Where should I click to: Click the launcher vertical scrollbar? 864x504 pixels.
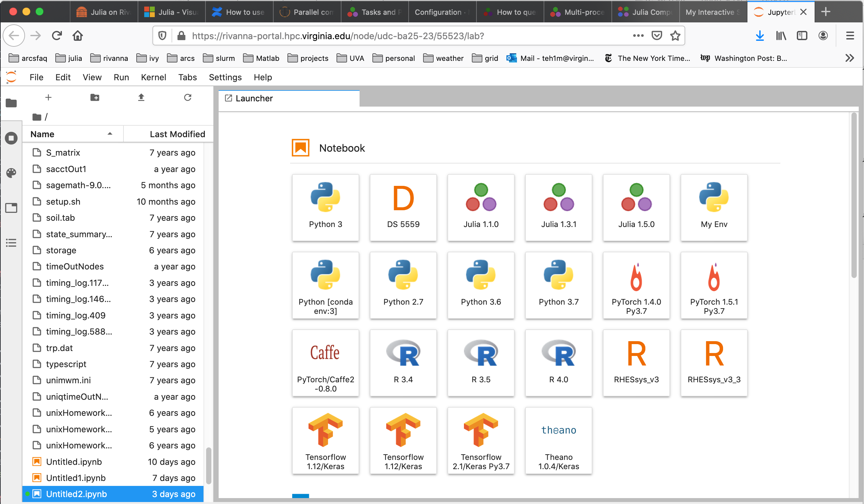tap(854, 195)
